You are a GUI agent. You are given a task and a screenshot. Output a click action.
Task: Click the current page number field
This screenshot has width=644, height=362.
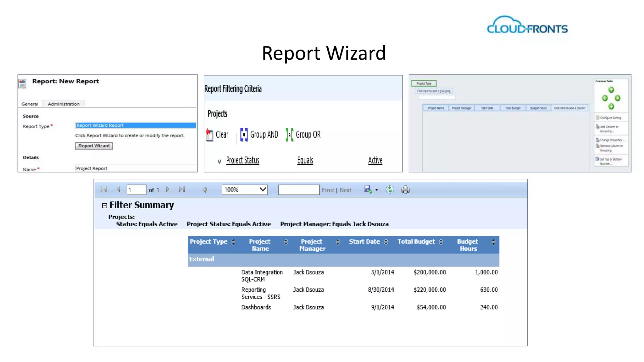coord(136,190)
